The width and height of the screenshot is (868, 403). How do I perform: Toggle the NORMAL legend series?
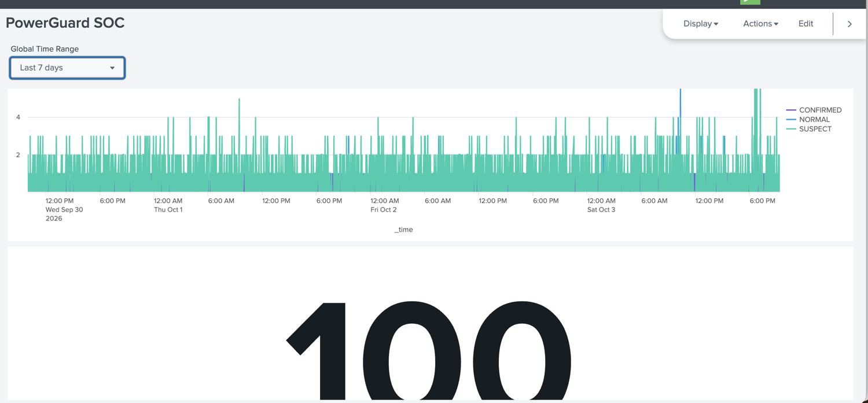[x=808, y=120]
